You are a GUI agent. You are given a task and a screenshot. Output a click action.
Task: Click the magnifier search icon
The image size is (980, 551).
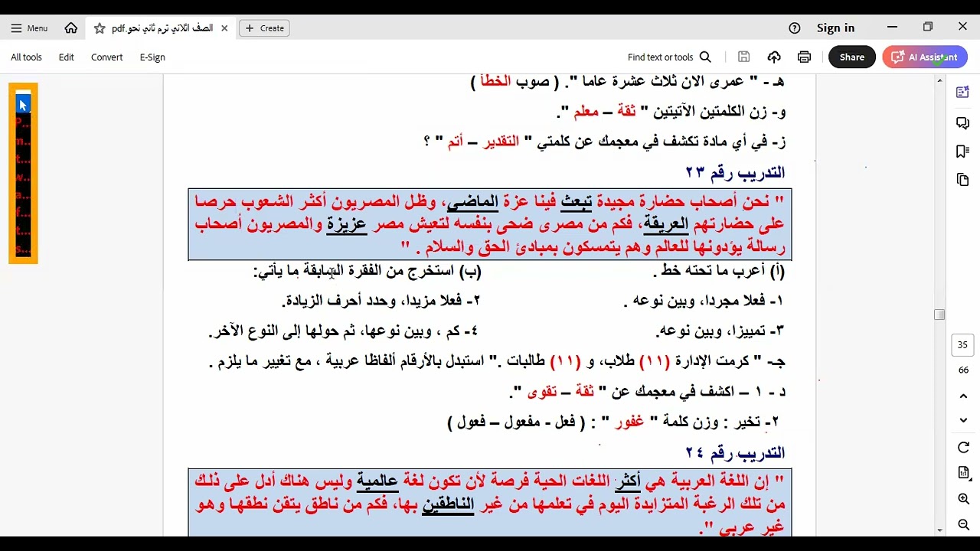(706, 57)
